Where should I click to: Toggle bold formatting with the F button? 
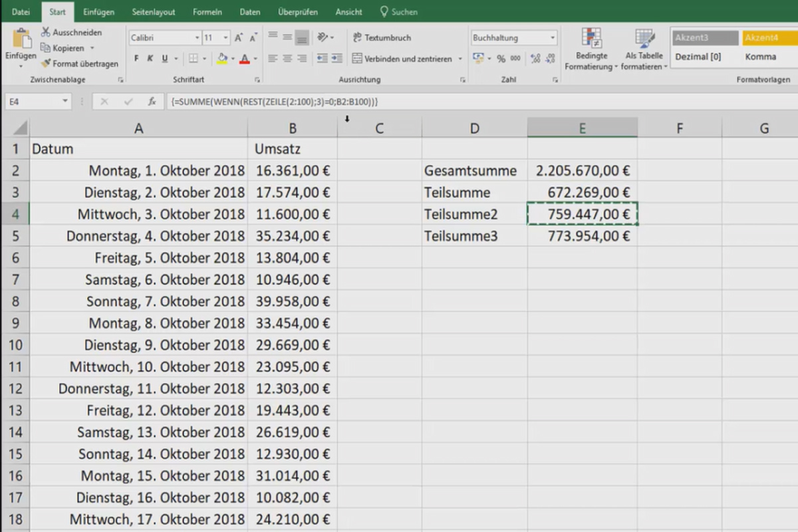(x=136, y=59)
